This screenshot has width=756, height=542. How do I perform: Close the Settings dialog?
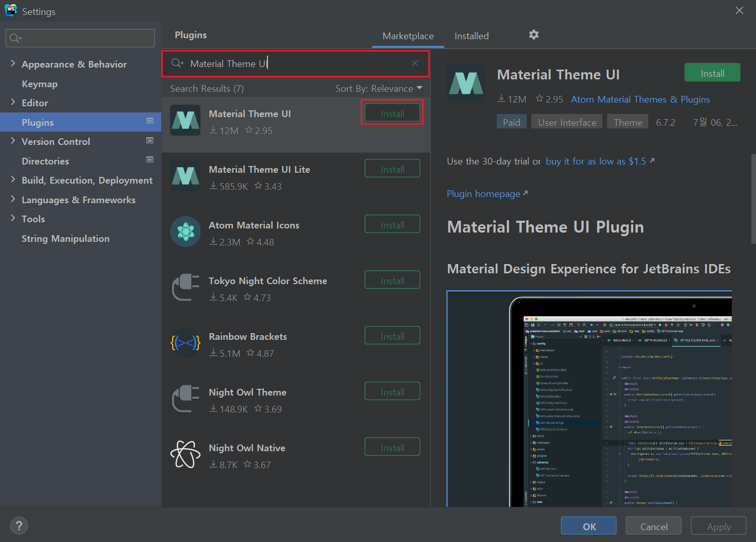pos(739,10)
